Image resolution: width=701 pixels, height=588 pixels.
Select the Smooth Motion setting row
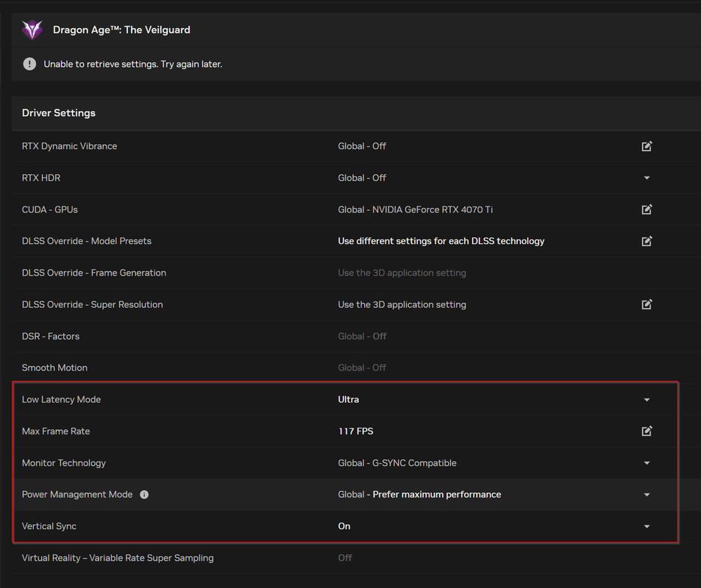pyautogui.click(x=54, y=367)
